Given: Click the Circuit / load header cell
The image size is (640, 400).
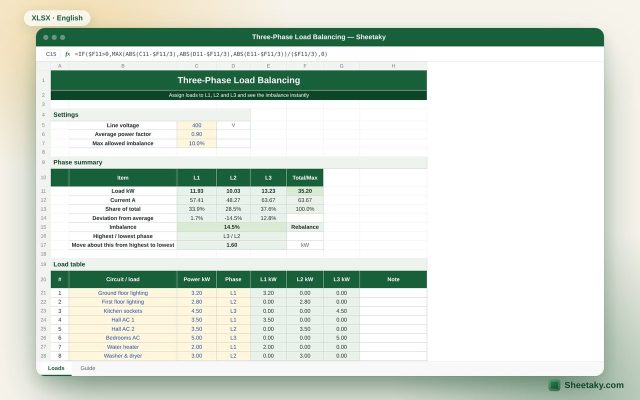Looking at the screenshot, I should point(123,280).
